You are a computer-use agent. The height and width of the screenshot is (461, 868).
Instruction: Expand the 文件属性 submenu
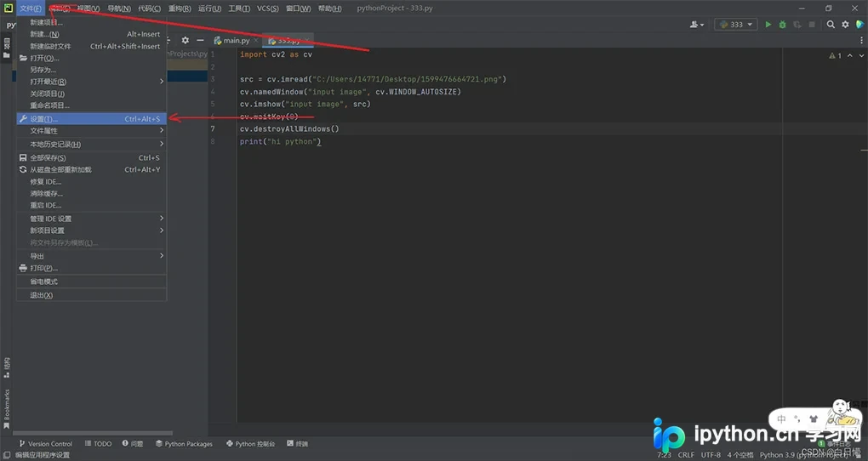(162, 131)
